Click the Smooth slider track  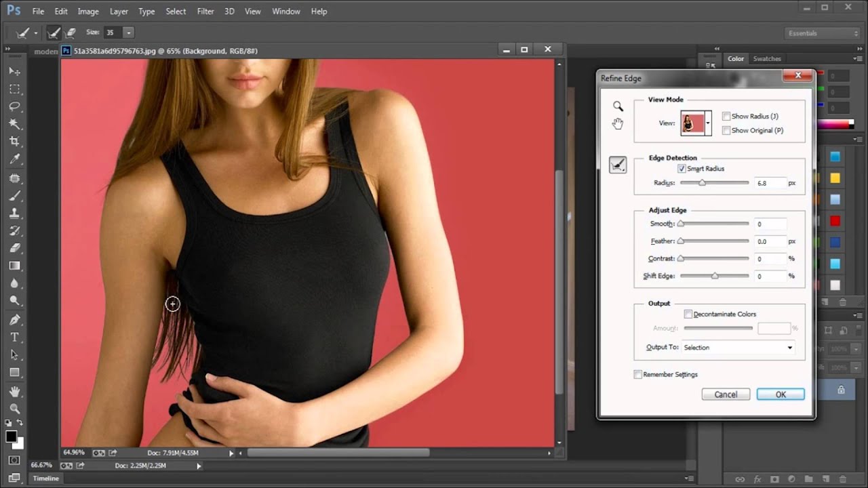[x=714, y=224]
